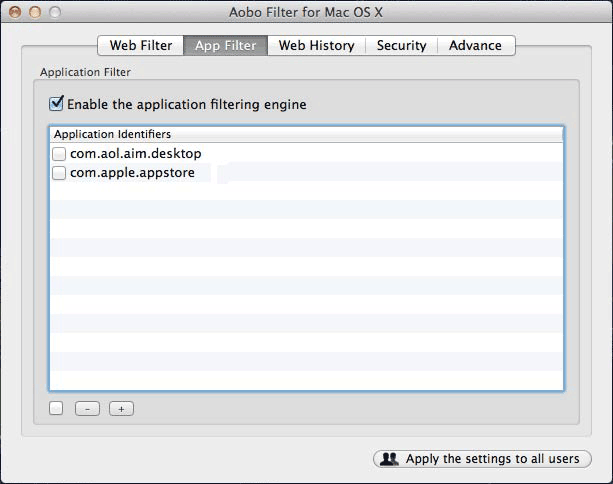
Task: Select the com.apple.appstore row text
Action: point(132,173)
